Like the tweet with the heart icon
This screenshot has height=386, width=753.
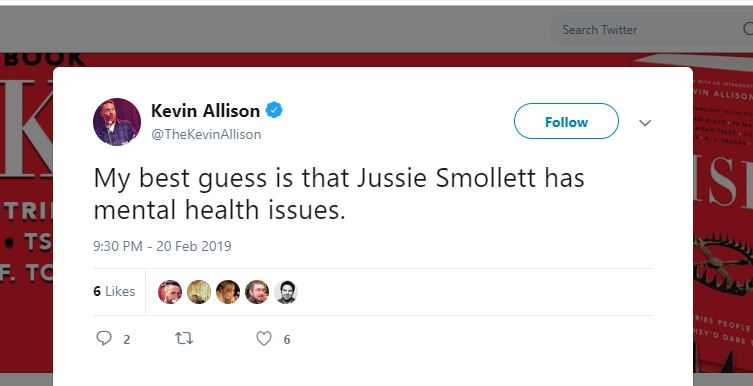coord(264,338)
